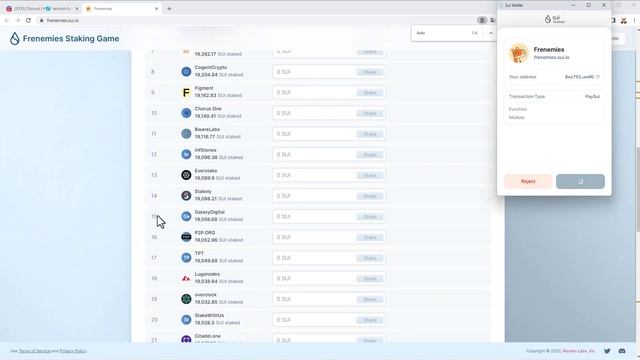Go forward with browser forward arrow
Image resolution: width=640 pixels, height=360 pixels.
[x=18, y=20]
